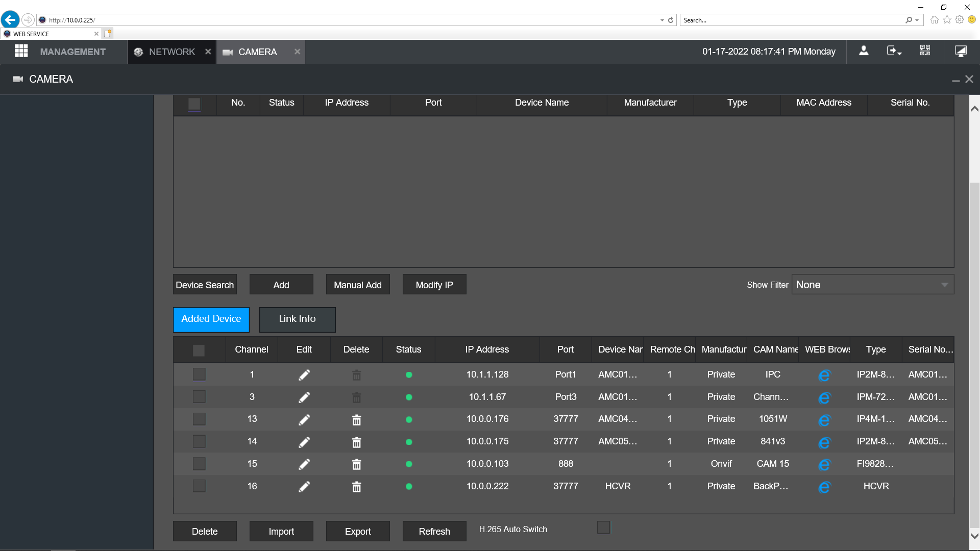Open web browser for 10.0.0.103

tap(824, 465)
